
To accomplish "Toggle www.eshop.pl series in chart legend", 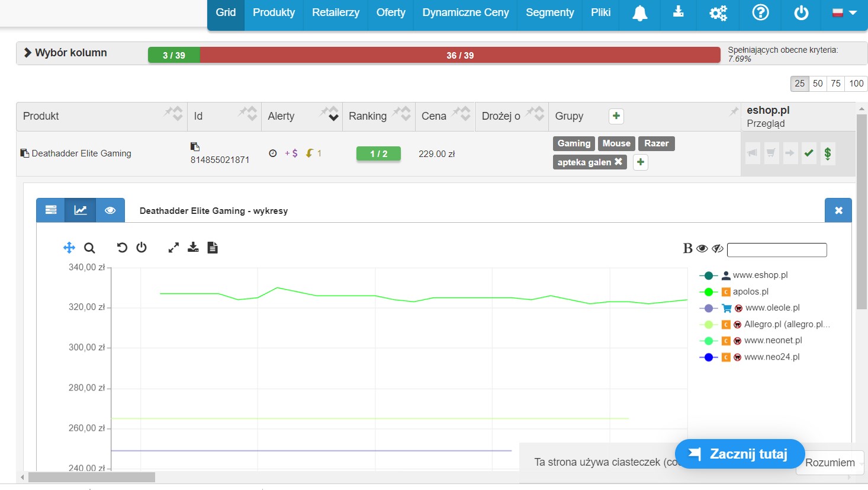I will click(x=760, y=275).
